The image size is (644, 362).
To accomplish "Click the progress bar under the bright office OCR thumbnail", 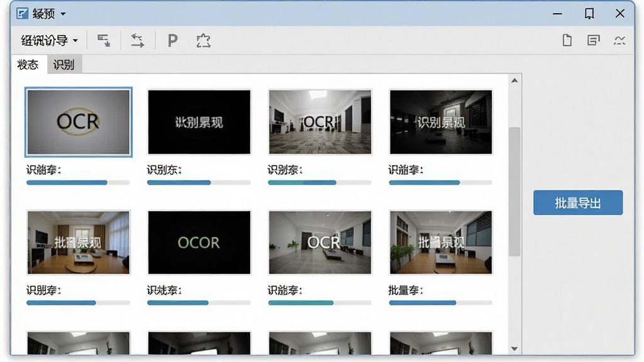I will 319,183.
